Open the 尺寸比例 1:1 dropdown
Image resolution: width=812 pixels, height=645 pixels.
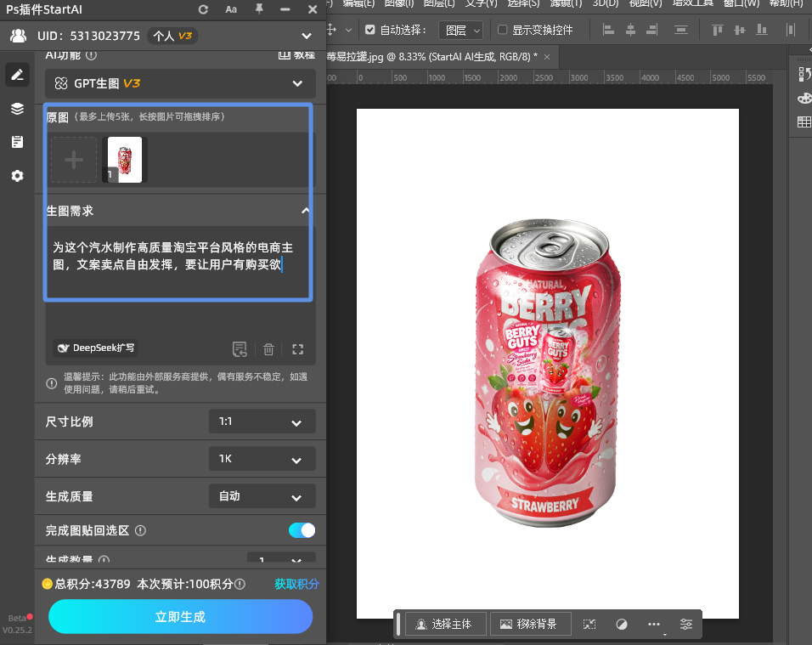(x=262, y=422)
